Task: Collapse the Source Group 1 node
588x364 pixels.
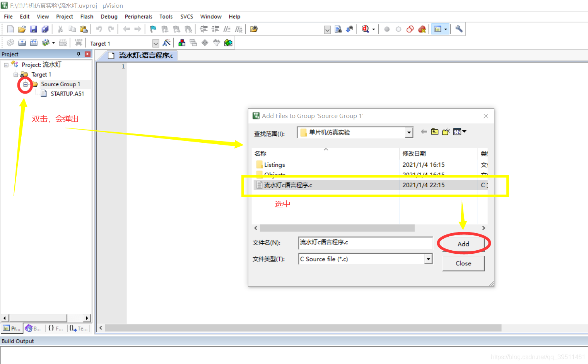Action: point(26,84)
